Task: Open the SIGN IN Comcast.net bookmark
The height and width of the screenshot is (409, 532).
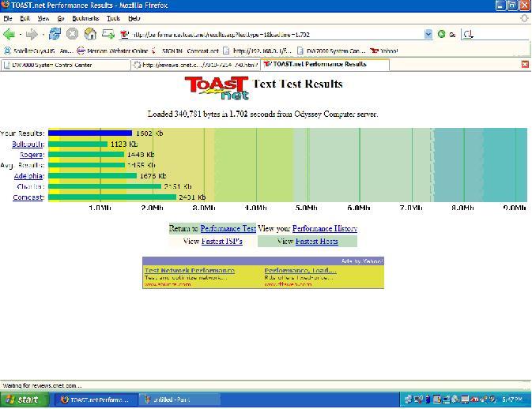Action: (185, 51)
